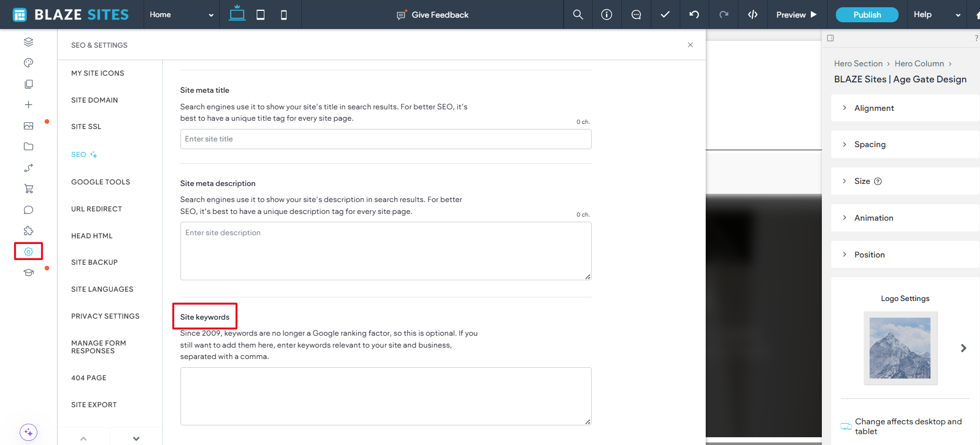This screenshot has width=980, height=445.
Task: Open developer mode code icon
Action: click(x=753, y=15)
